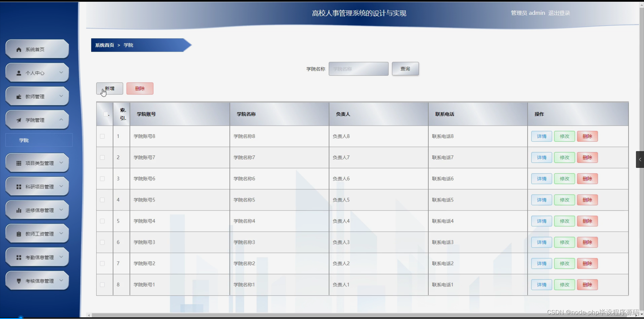This screenshot has height=319, width=644.
Task: Select the paper-plane icon on 学院管理
Action: (19, 120)
